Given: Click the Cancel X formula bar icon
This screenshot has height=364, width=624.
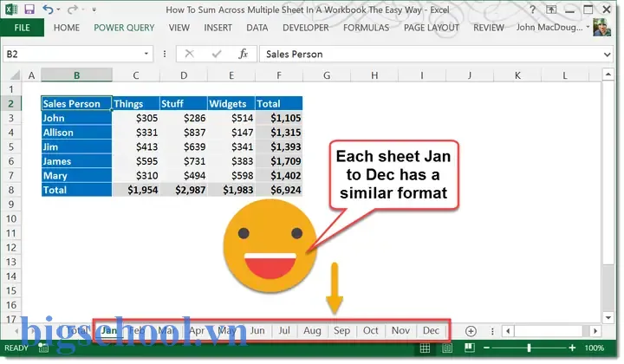Looking at the screenshot, I should (x=190, y=54).
